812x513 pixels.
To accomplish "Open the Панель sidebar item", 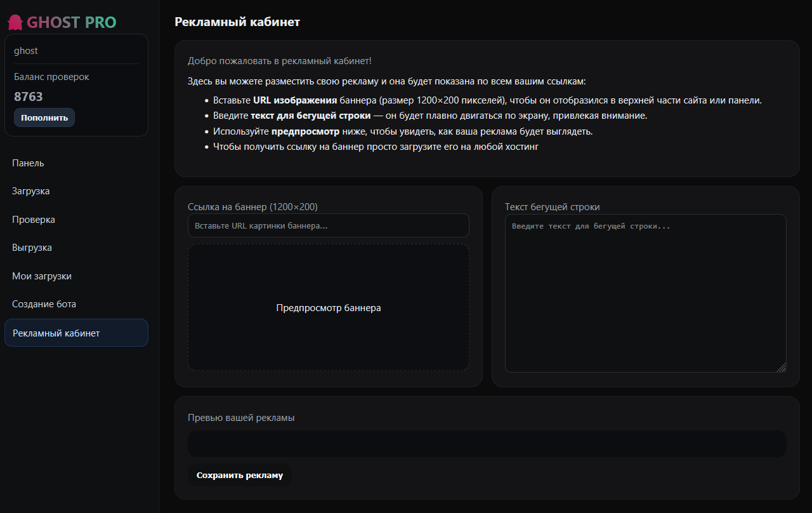I will (x=76, y=163).
